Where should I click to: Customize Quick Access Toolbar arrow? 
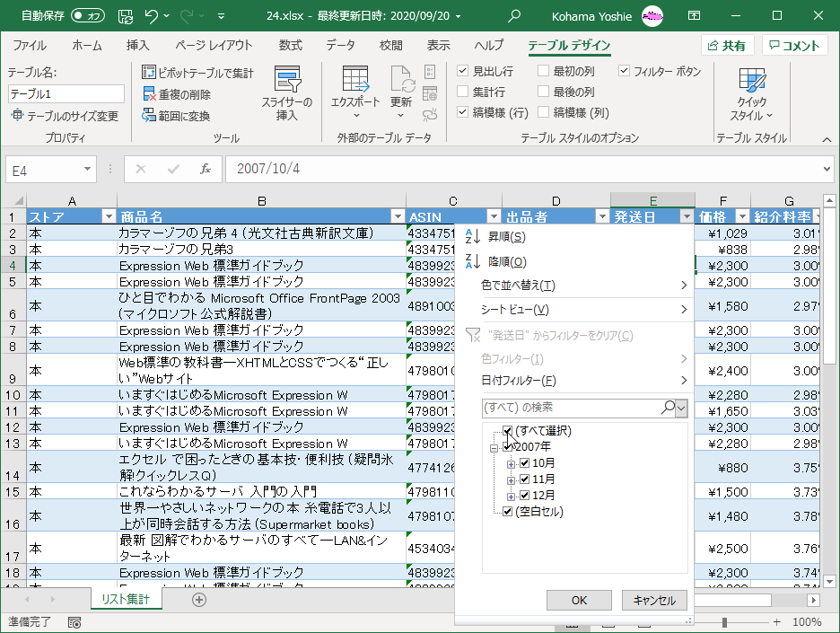click(222, 16)
